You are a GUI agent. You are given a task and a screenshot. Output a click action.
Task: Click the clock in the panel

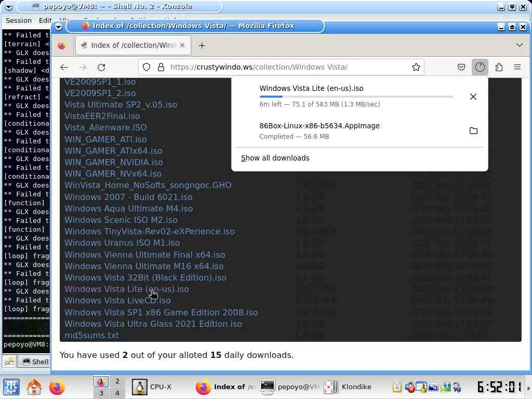tap(500, 387)
